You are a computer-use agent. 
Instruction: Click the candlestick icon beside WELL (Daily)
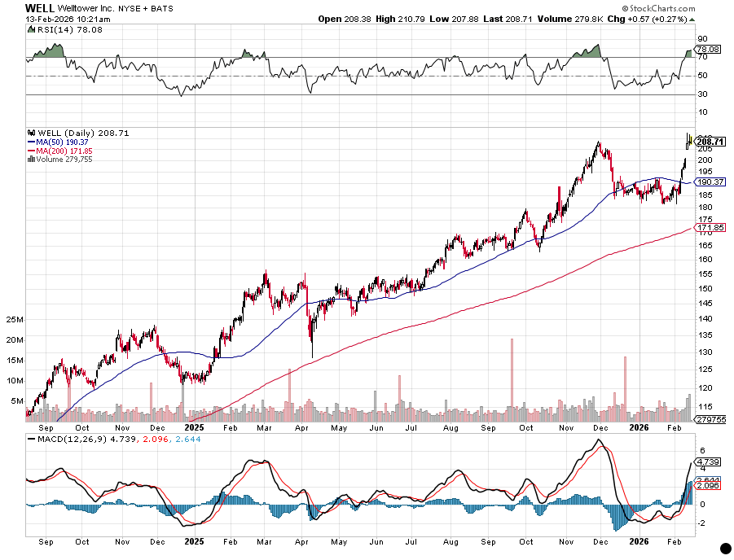30,133
